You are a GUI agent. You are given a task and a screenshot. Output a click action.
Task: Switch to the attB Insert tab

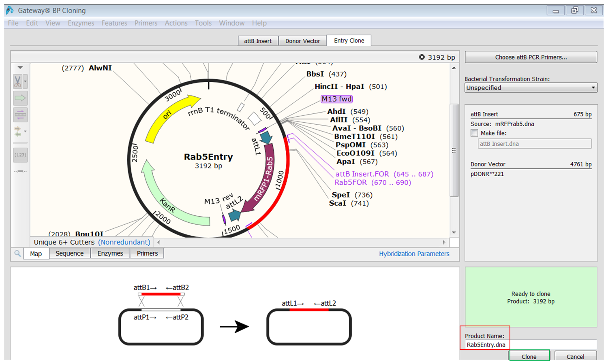[x=258, y=41]
